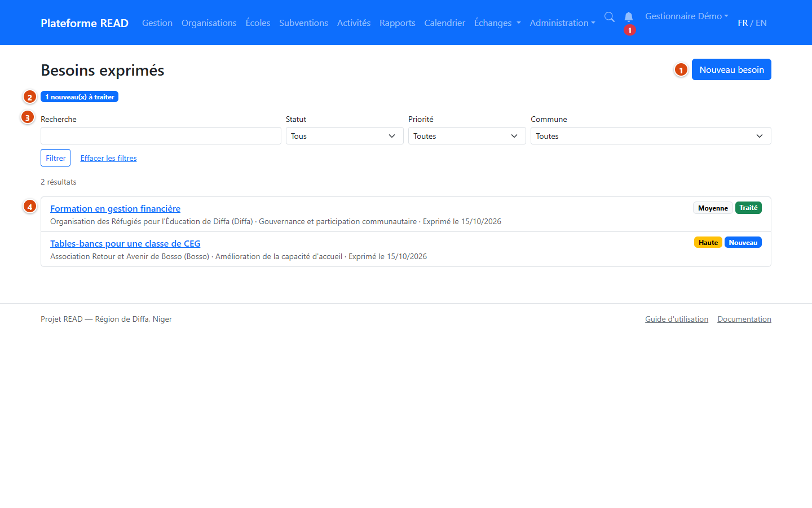The height and width of the screenshot is (508, 812).
Task: Click the '2 résultats' count text
Action: click(x=59, y=182)
